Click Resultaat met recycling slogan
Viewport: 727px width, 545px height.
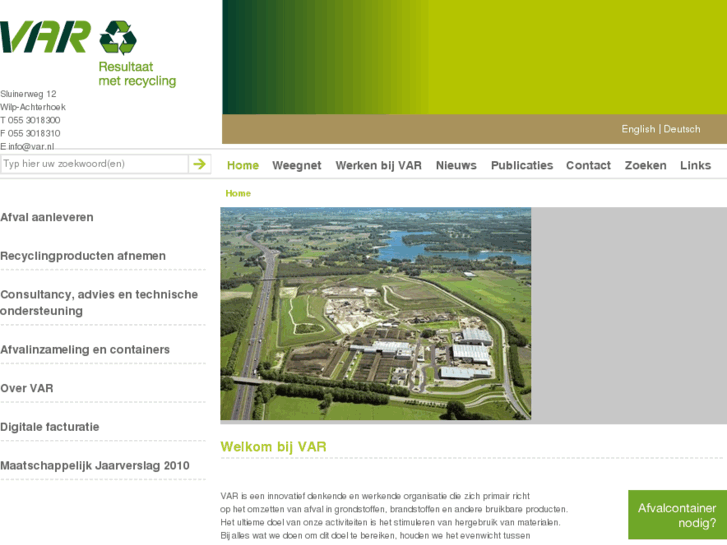click(137, 74)
